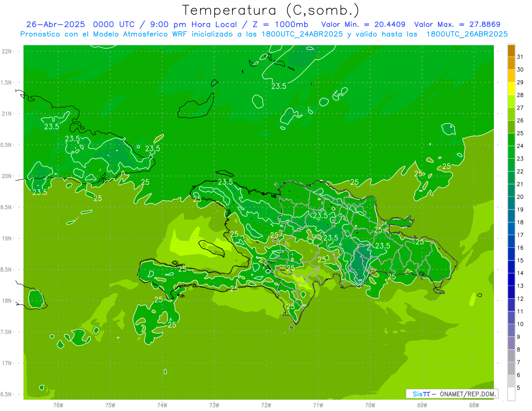The height and width of the screenshot is (411, 532).
Task: Pick the purple legend swatch between 8 and 9
Action: [x=511, y=343]
